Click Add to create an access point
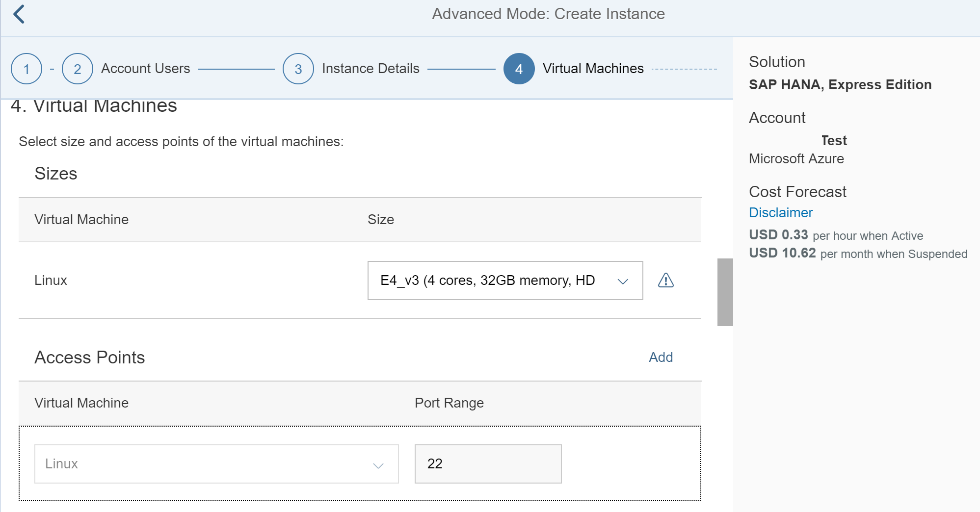980x512 pixels. (x=661, y=358)
